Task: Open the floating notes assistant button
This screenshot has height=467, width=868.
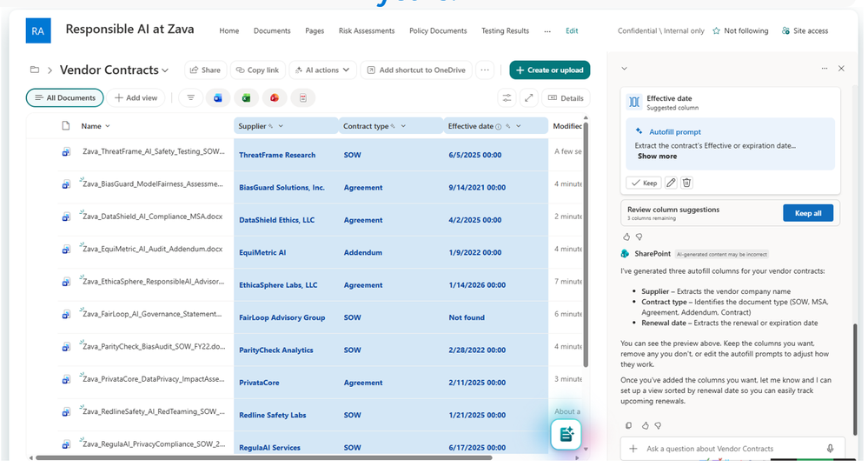Action: [x=566, y=434]
